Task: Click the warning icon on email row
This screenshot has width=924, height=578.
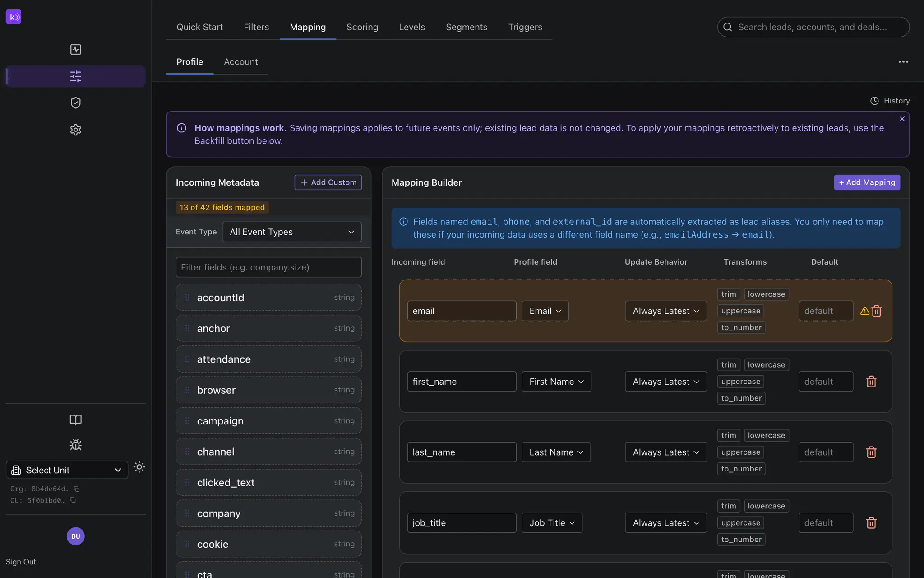Action: pyautogui.click(x=864, y=311)
